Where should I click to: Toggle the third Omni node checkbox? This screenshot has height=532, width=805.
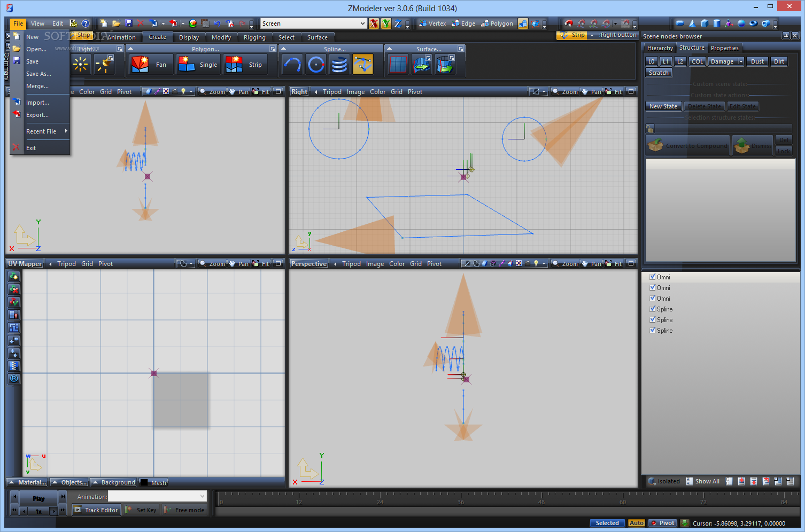652,298
